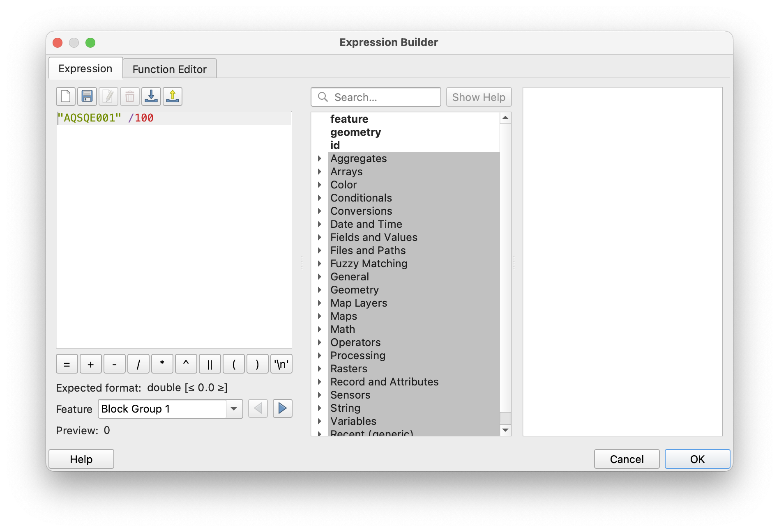Open the Feature selector dropdown
This screenshot has height=532, width=779.
click(233, 409)
